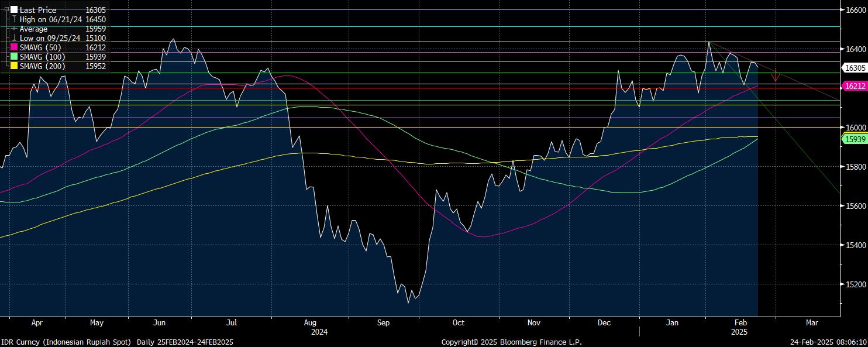The width and height of the screenshot is (868, 347).
Task: Click the Dec label on time axis
Action: (x=604, y=322)
